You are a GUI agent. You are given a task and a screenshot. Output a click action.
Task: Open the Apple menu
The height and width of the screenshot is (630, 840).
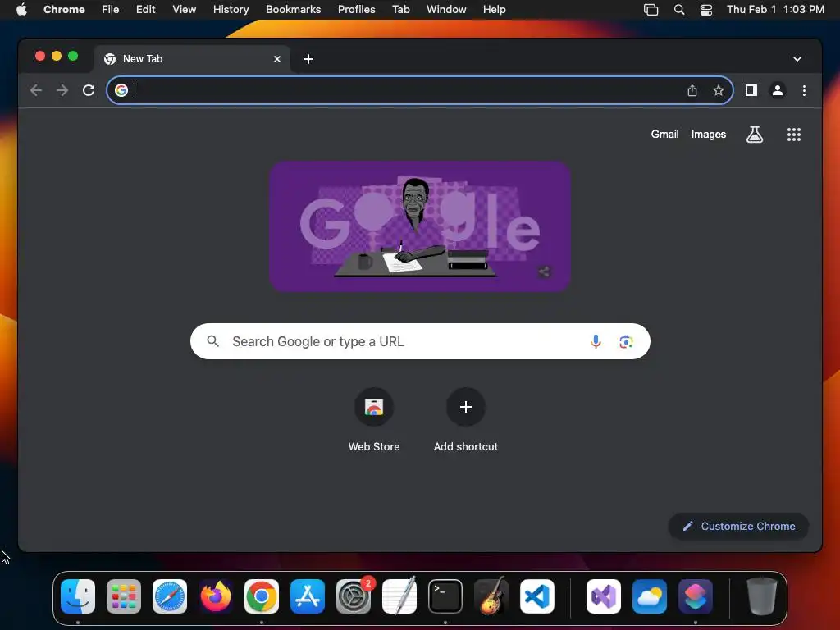[x=21, y=10]
